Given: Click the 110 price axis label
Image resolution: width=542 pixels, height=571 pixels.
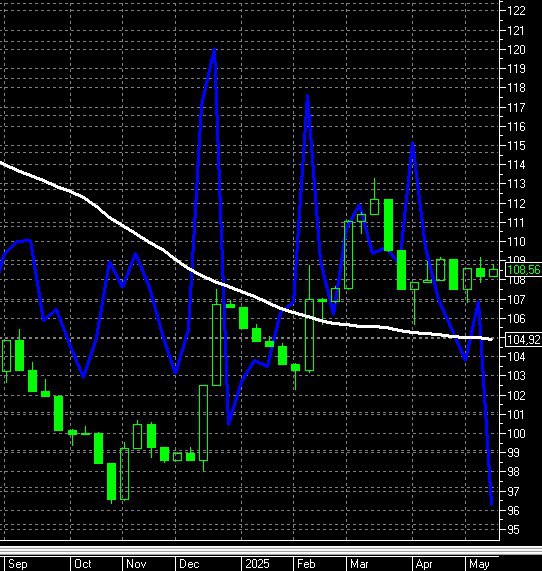Looking at the screenshot, I should (x=516, y=241).
